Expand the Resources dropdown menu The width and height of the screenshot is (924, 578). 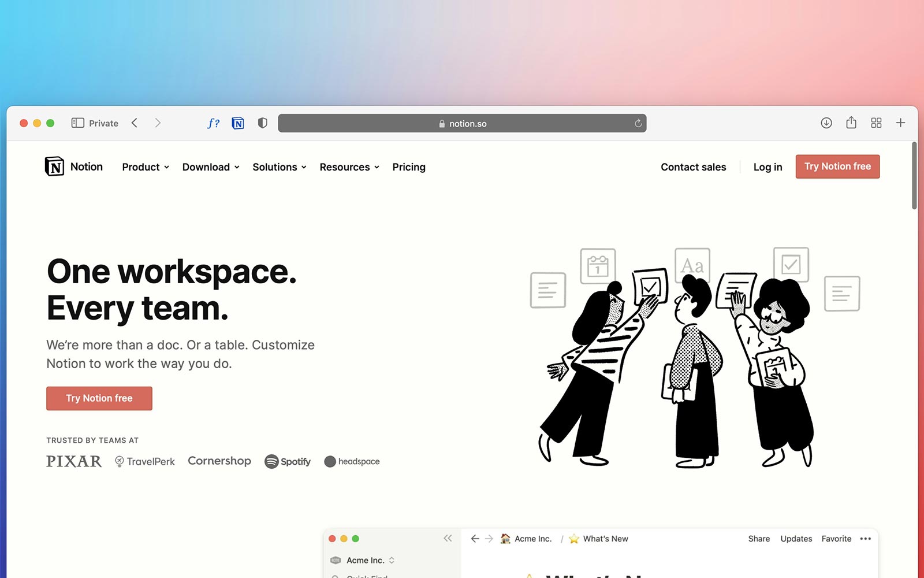tap(349, 167)
